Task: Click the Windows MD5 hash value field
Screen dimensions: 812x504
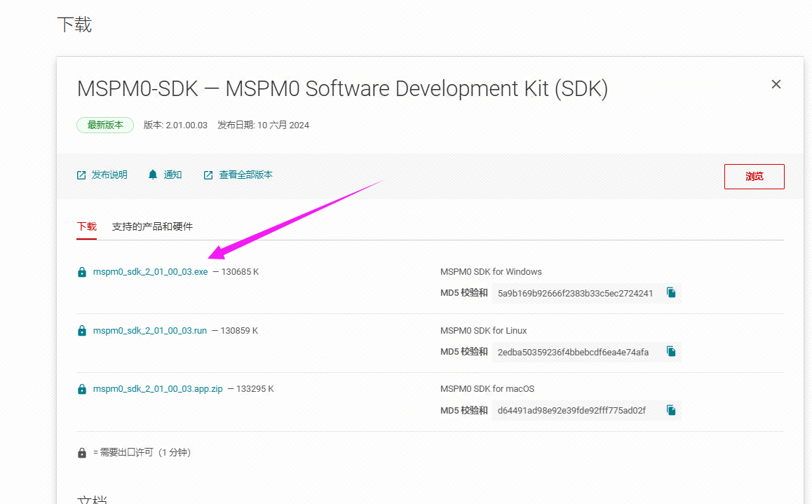Action: [x=575, y=293]
